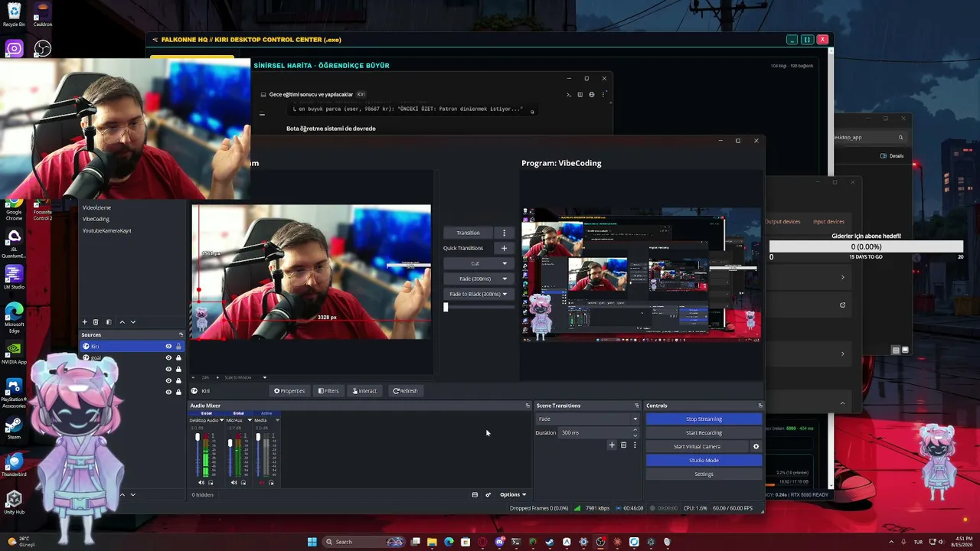Screen dimensions: 980x551
Task: Mute Desktop Audio with the speaker icon
Action: (201, 482)
